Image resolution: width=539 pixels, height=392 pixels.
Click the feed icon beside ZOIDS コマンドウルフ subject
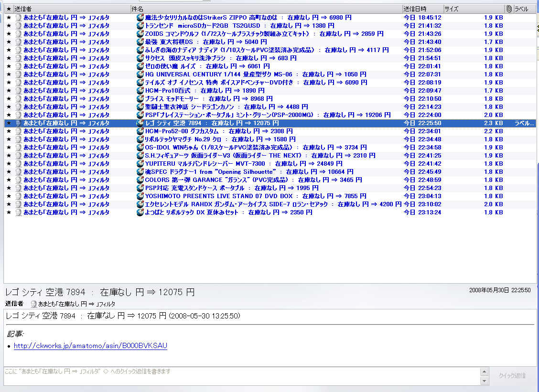140,34
